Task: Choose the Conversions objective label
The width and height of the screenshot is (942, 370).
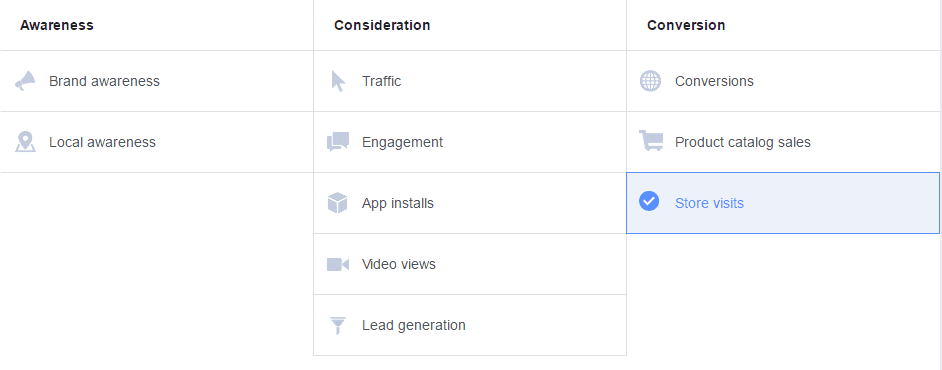Action: 714,81
